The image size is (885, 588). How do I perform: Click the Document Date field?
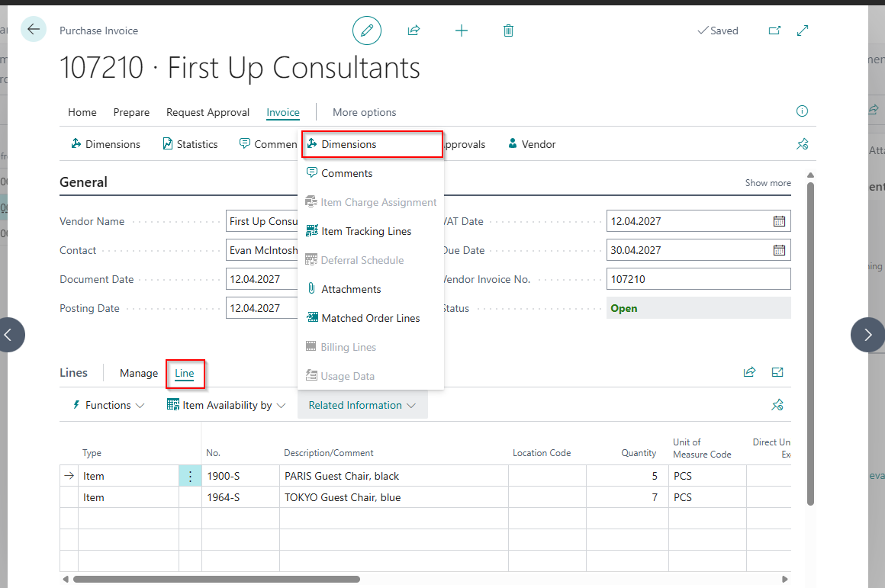(x=262, y=279)
